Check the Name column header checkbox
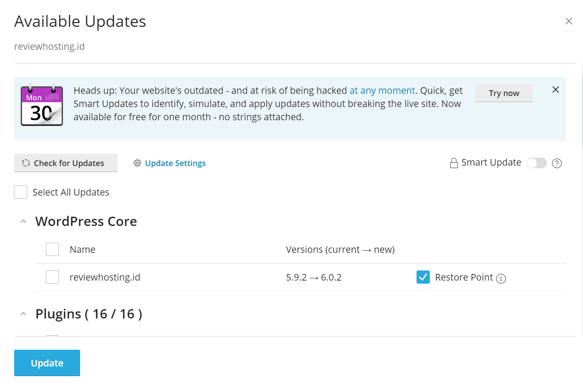Screen dimensions: 583x392 coord(52,249)
